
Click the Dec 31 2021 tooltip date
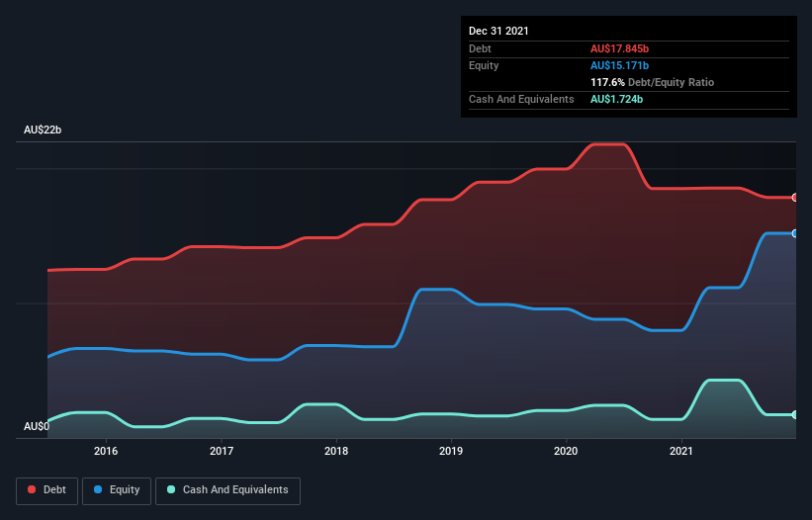pos(498,31)
